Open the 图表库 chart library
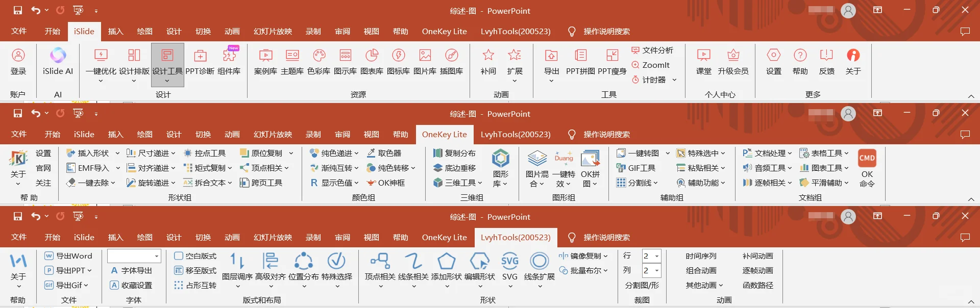Viewport: 980px width, 308px height. [x=372, y=62]
